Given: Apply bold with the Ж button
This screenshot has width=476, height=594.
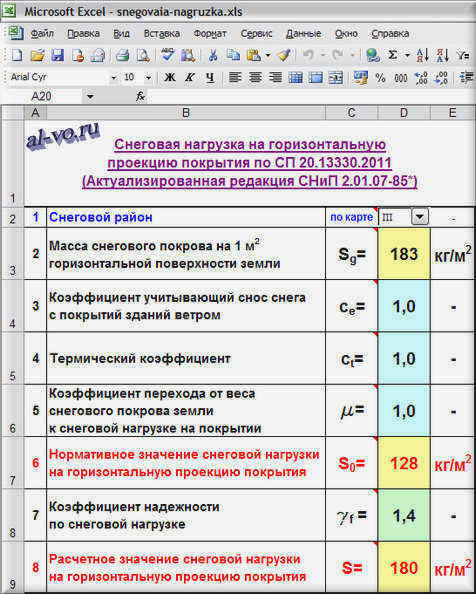Looking at the screenshot, I should point(169,78).
